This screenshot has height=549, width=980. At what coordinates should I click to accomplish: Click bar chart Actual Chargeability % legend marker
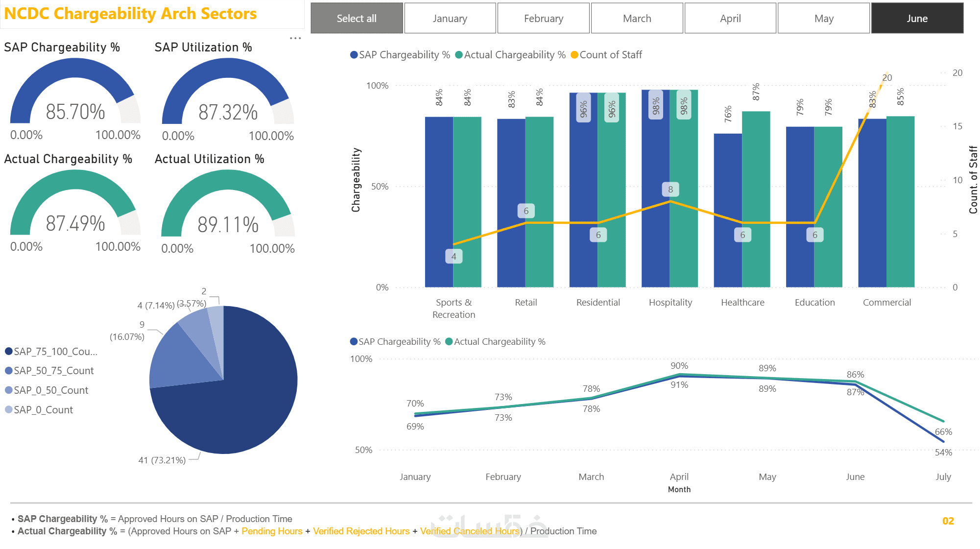[459, 55]
